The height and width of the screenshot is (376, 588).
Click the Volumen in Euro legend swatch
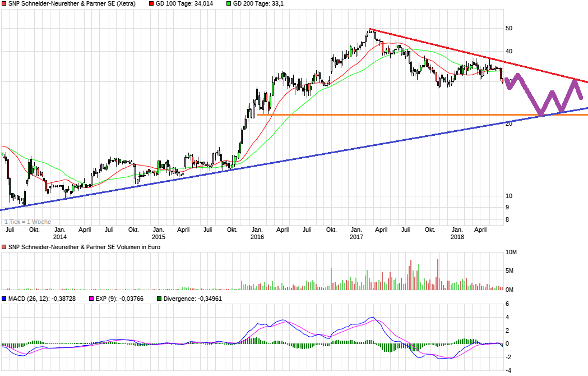click(4, 247)
